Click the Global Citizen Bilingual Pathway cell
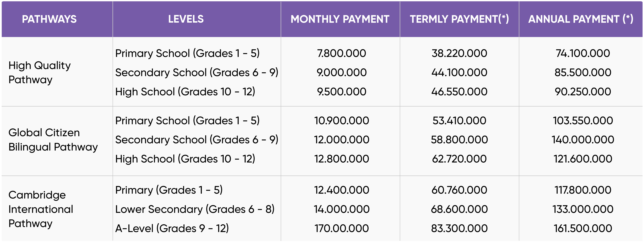This screenshot has width=644, height=244. tap(53, 140)
